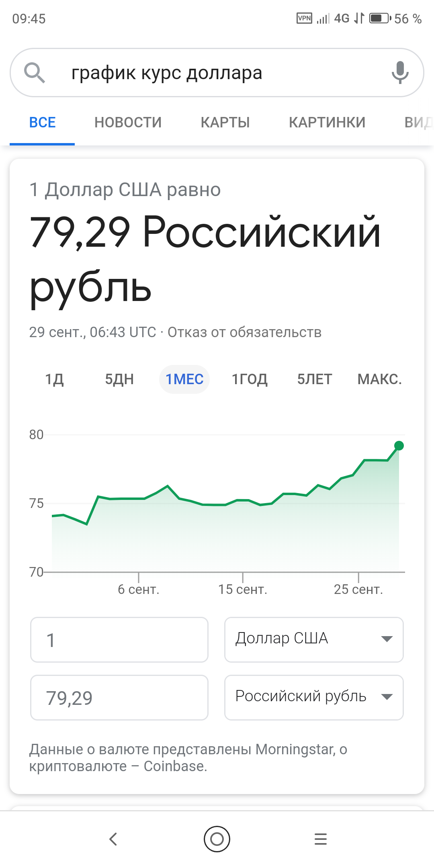Select the 5ЛЕТ chart range
The image size is (434, 868).
tap(315, 379)
